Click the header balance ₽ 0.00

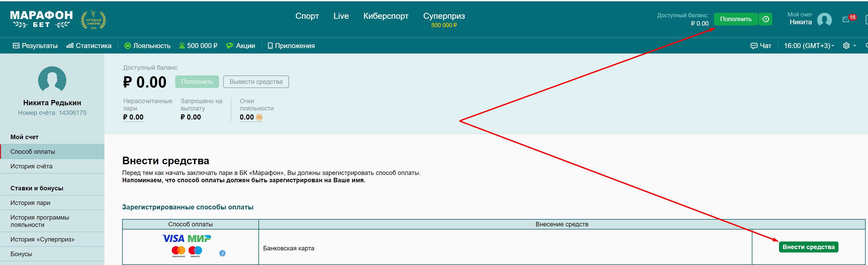(x=700, y=23)
